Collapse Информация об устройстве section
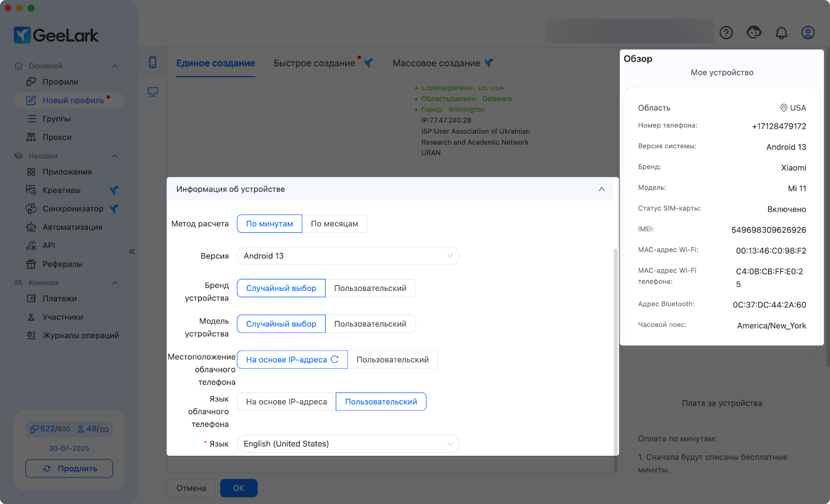The height and width of the screenshot is (504, 830). point(602,189)
